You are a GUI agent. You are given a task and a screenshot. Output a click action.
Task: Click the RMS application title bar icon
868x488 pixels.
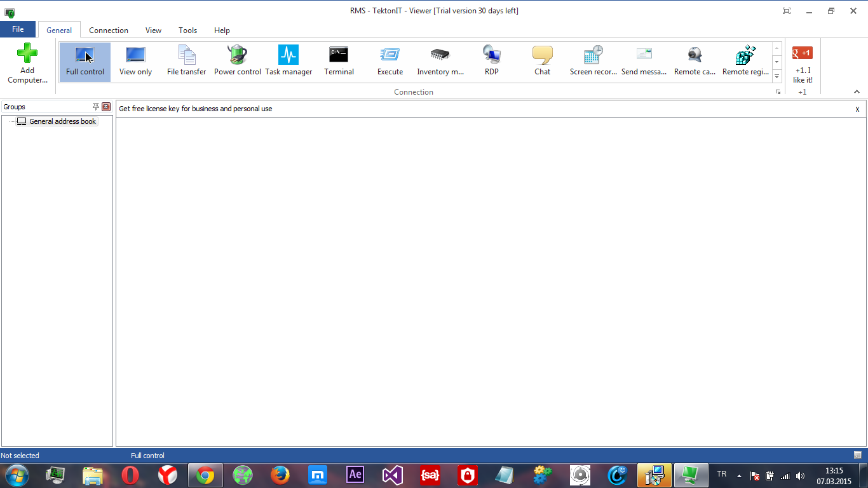pos(10,12)
